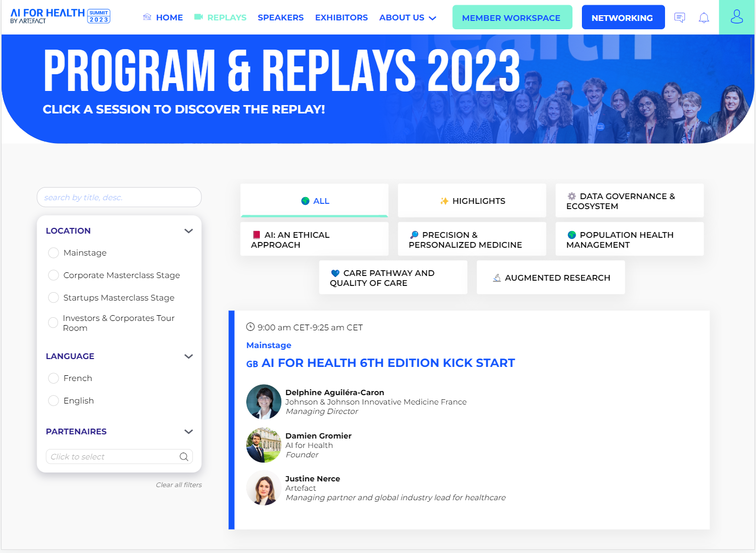Screen dimensions: 756x553
Task: Open the chat messages icon
Action: pos(680,18)
